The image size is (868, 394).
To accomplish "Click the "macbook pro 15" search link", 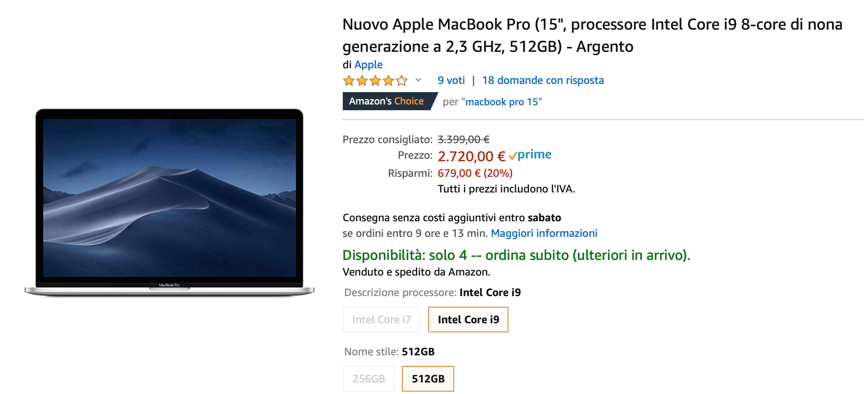I will [x=501, y=102].
